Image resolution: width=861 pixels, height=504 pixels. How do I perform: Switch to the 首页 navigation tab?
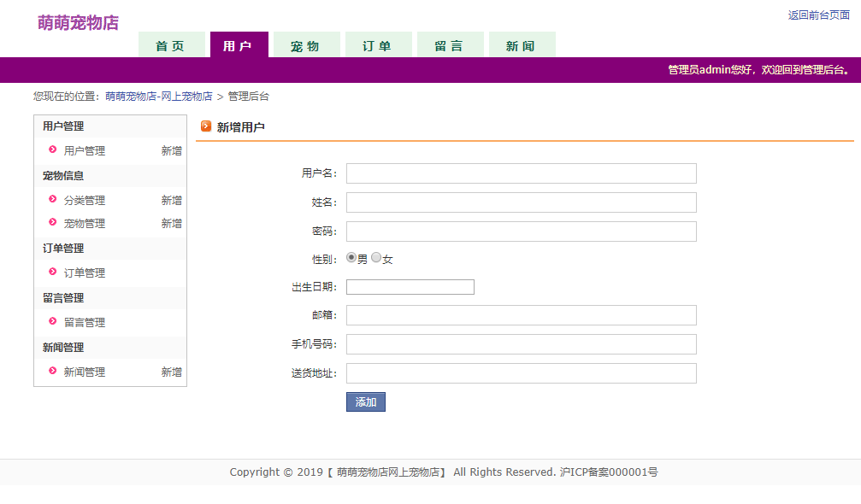click(x=172, y=44)
